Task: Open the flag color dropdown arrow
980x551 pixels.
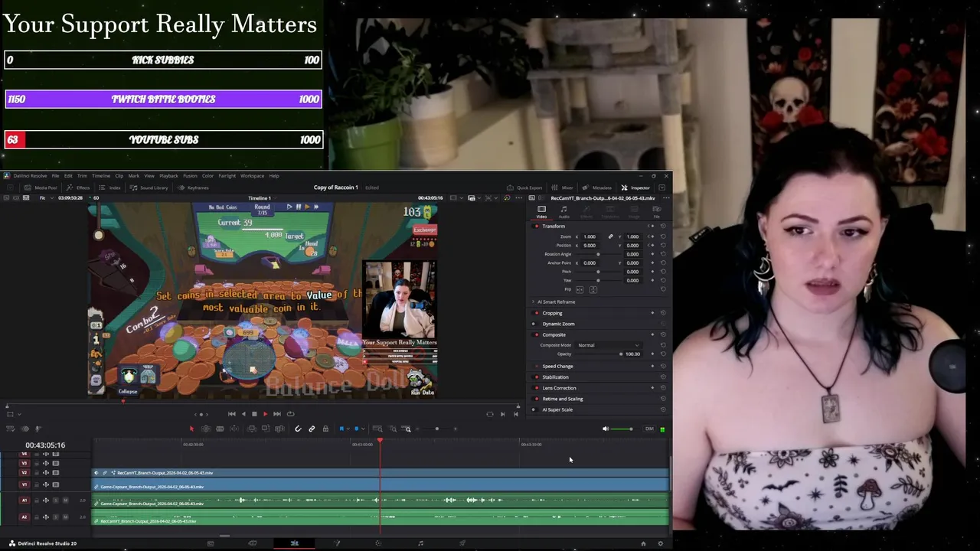Action: 348,429
